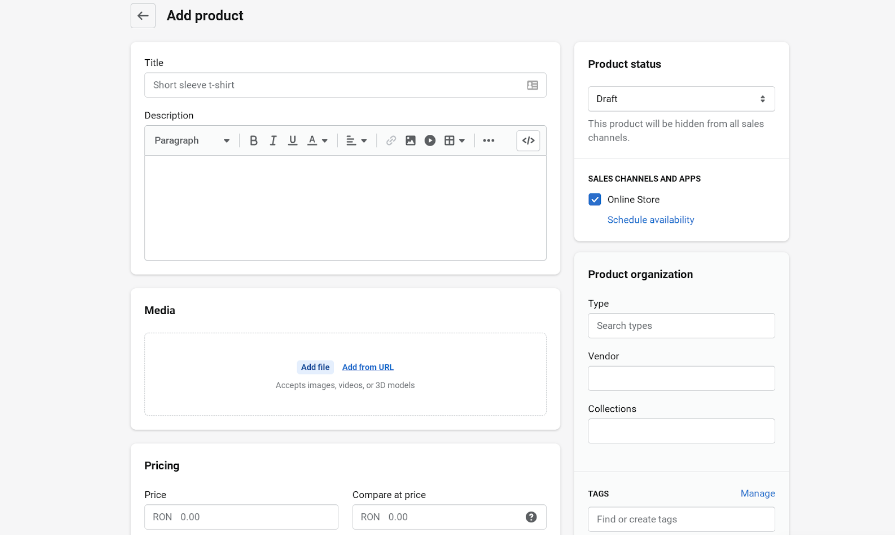
Task: Click the back arrow beside Add product
Action: click(x=143, y=16)
